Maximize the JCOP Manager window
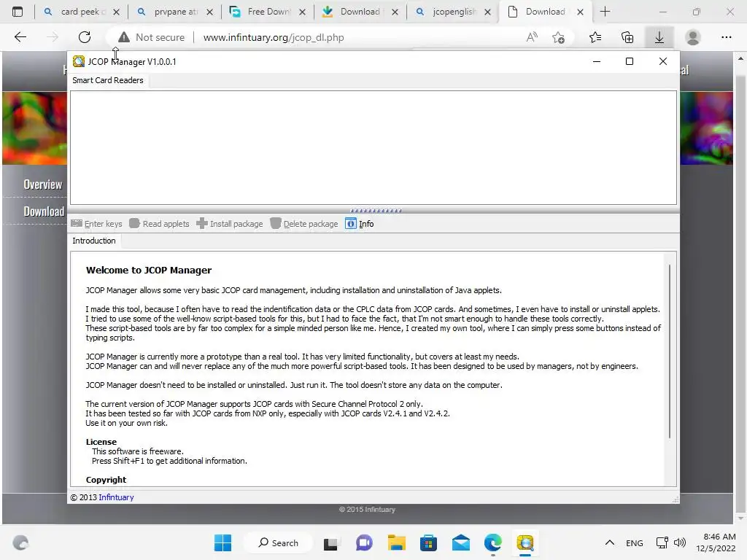747x560 pixels. coord(630,61)
